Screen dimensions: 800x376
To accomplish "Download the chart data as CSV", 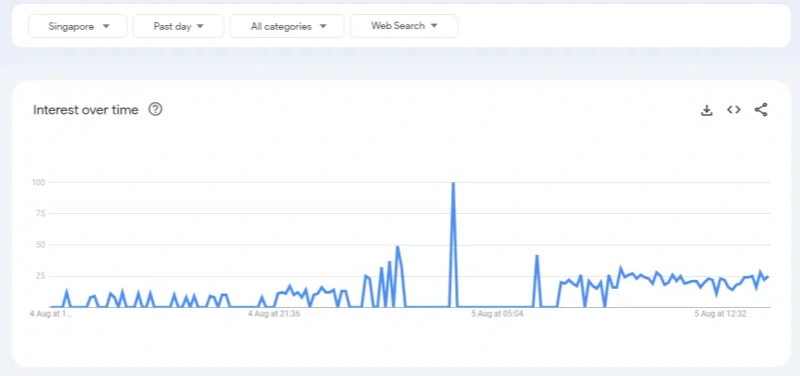I will pyautogui.click(x=707, y=110).
